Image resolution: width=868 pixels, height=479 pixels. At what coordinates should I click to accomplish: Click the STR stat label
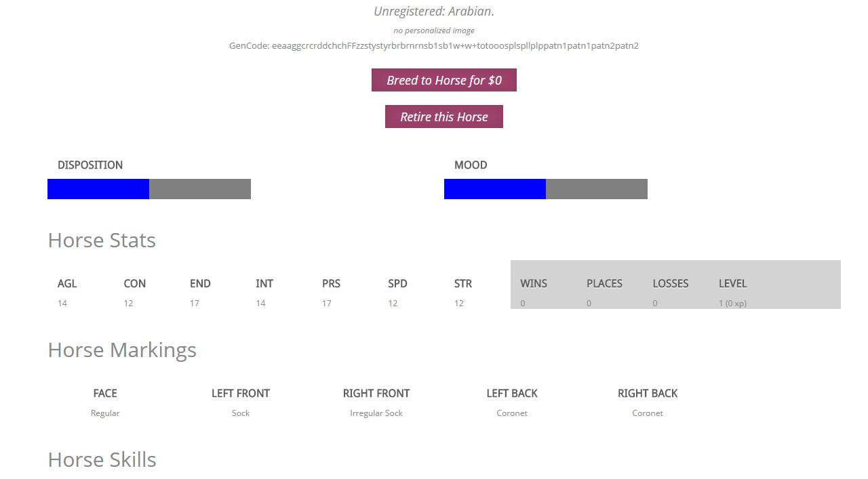(x=463, y=284)
